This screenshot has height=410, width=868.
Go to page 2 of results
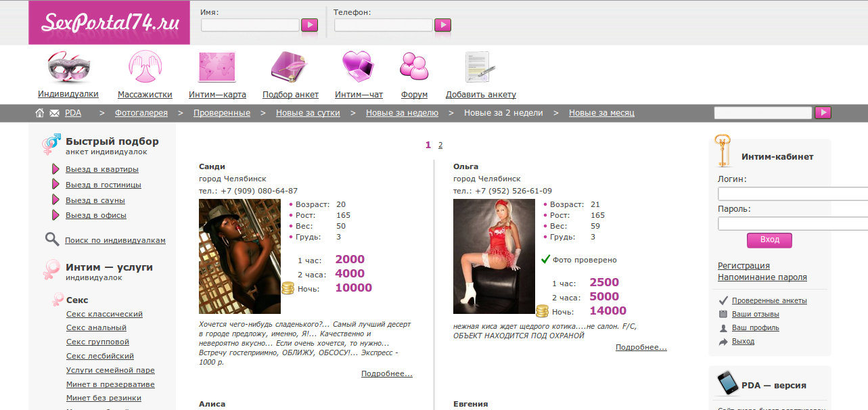pyautogui.click(x=440, y=145)
